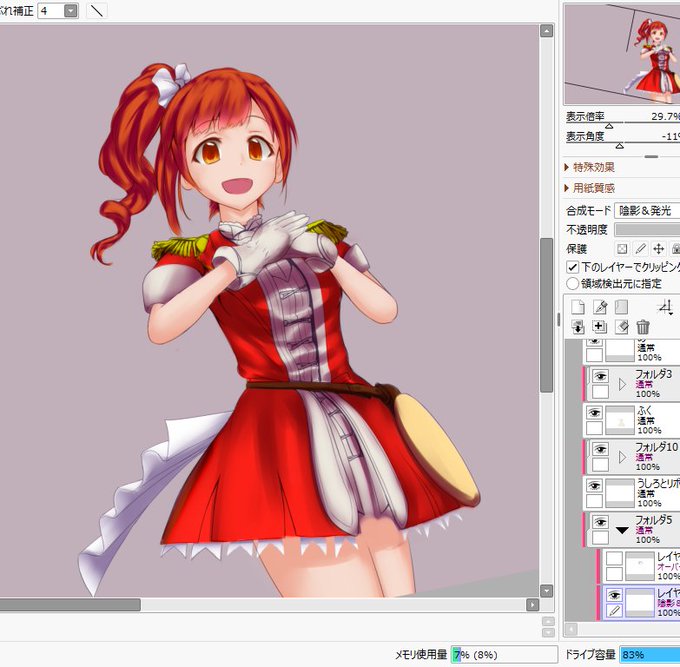680x667 pixels.
Task: Hide the selected 陰影 layer via its eye icon
Action: click(614, 595)
